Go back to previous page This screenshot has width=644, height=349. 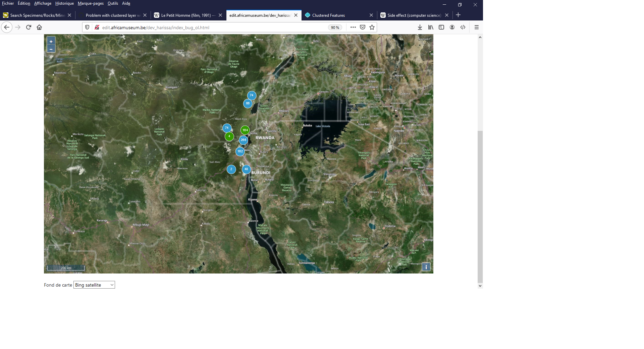click(x=7, y=27)
